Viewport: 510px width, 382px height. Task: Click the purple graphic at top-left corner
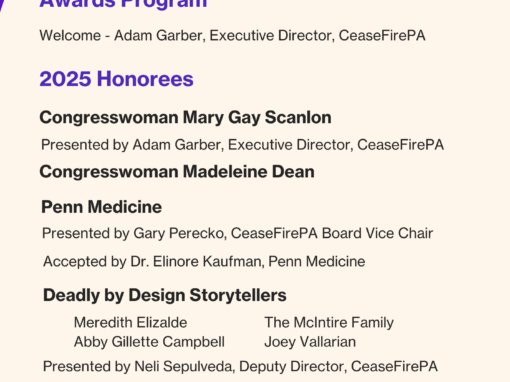pos(2,5)
